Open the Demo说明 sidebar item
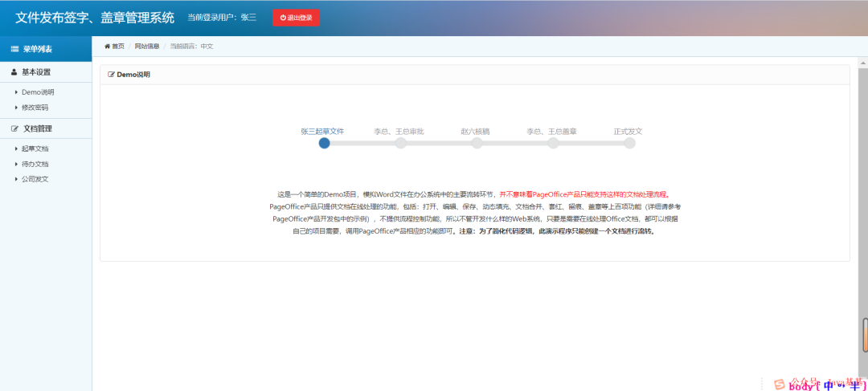 point(38,92)
